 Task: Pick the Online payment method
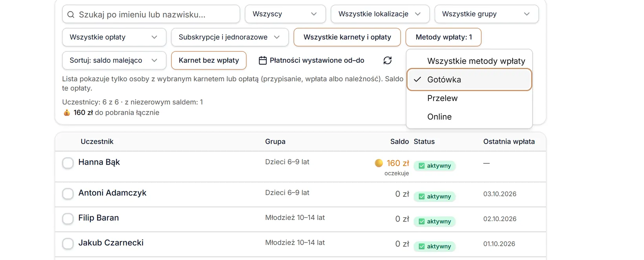tap(469, 117)
